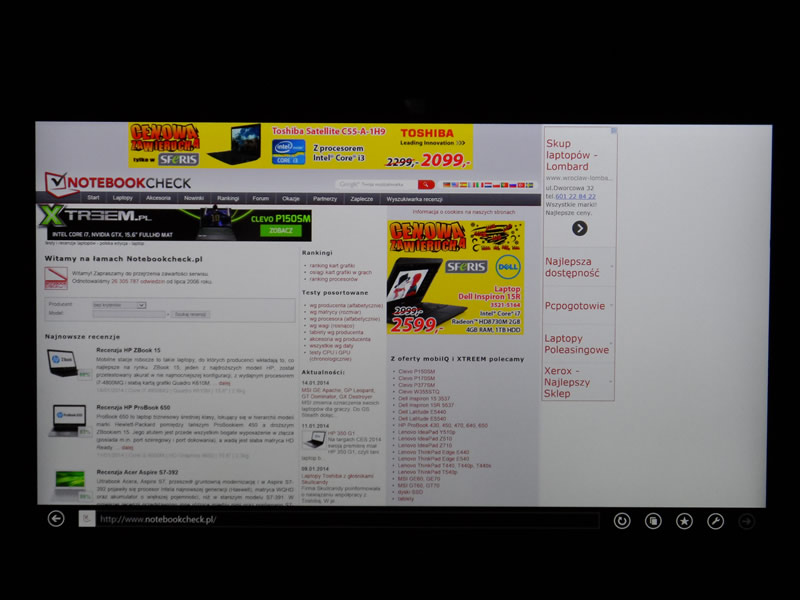Image resolution: width=800 pixels, height=600 pixels.
Task: Open the 'ranking kart grafiki' link
Action: 332,266
